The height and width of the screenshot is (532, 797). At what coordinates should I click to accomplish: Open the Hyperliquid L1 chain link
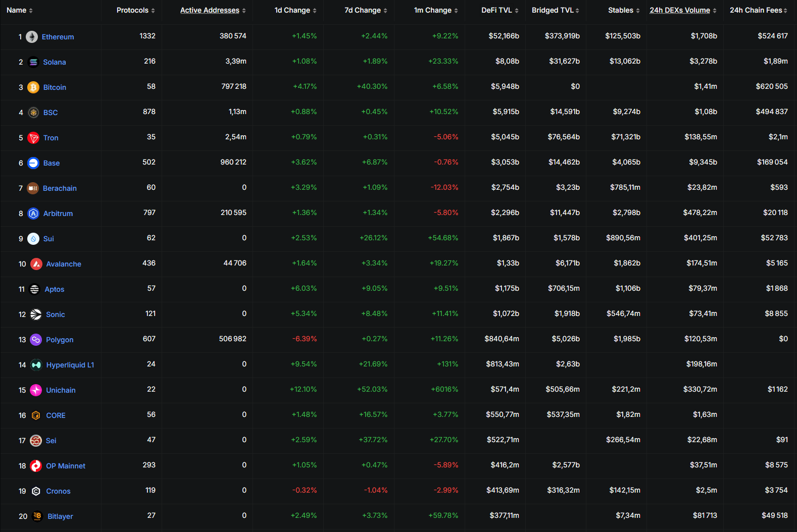point(70,365)
